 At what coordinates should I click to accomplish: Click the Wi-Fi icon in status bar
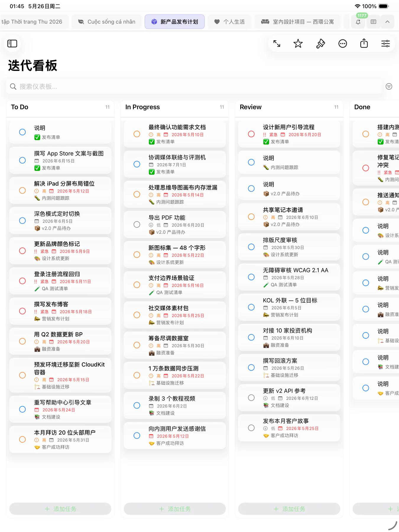pos(357,6)
